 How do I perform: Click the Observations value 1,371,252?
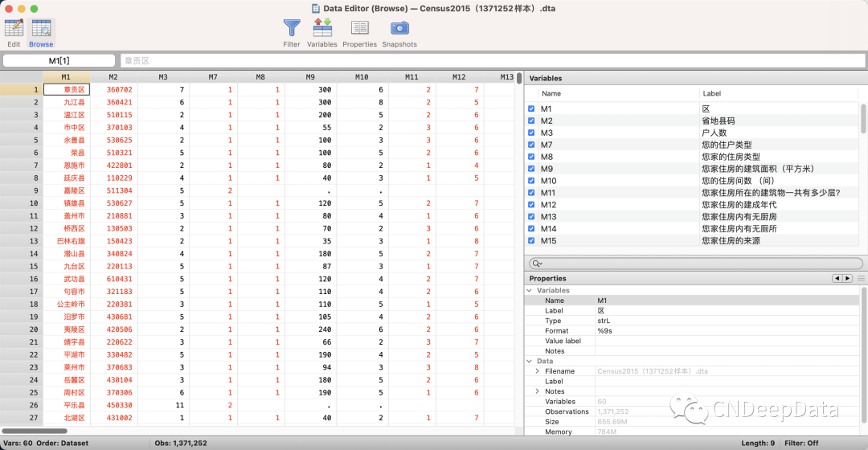pos(612,411)
